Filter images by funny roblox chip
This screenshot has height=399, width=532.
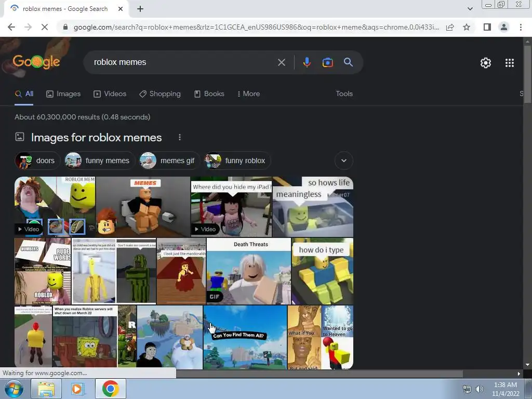tap(237, 161)
